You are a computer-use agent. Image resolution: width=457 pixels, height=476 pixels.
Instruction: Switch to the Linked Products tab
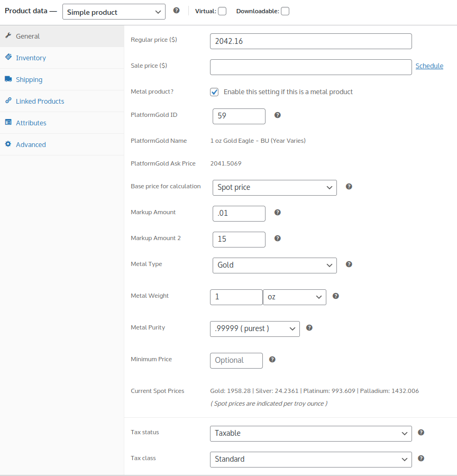[x=62, y=102]
